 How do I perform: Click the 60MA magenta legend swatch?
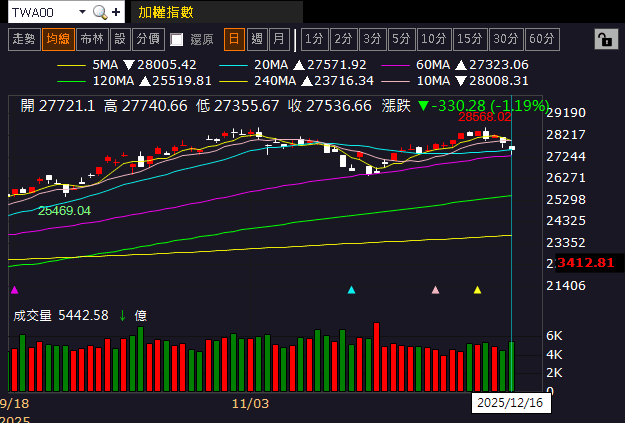pyautogui.click(x=395, y=65)
